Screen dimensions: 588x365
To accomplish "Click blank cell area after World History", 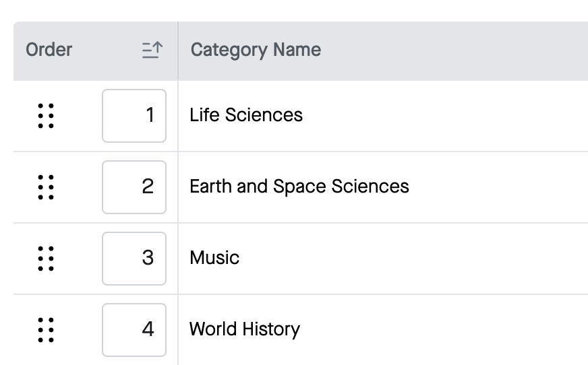I will 442,330.
